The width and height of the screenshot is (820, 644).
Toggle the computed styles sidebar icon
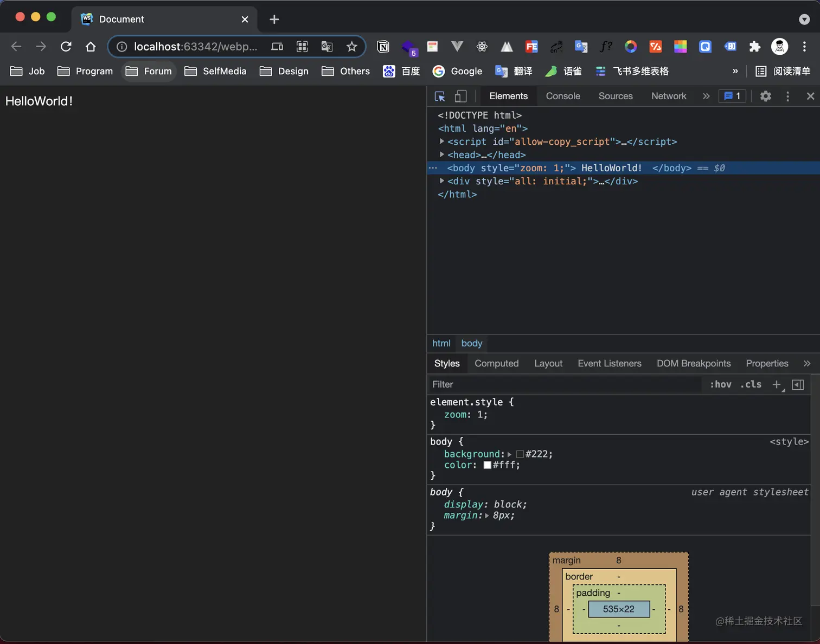(x=798, y=384)
